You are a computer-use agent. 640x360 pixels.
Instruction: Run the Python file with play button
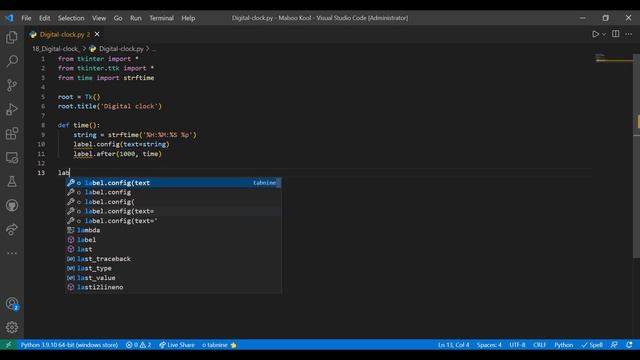[595, 34]
